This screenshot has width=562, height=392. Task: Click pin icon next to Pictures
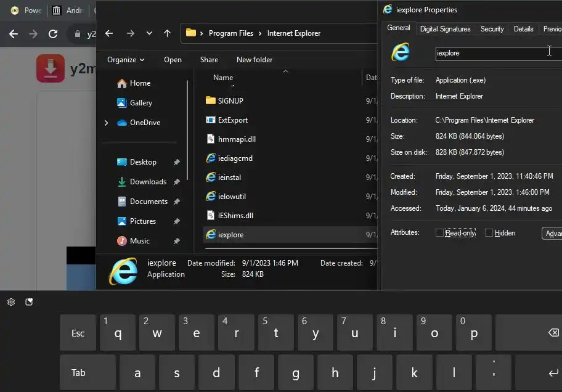(177, 222)
